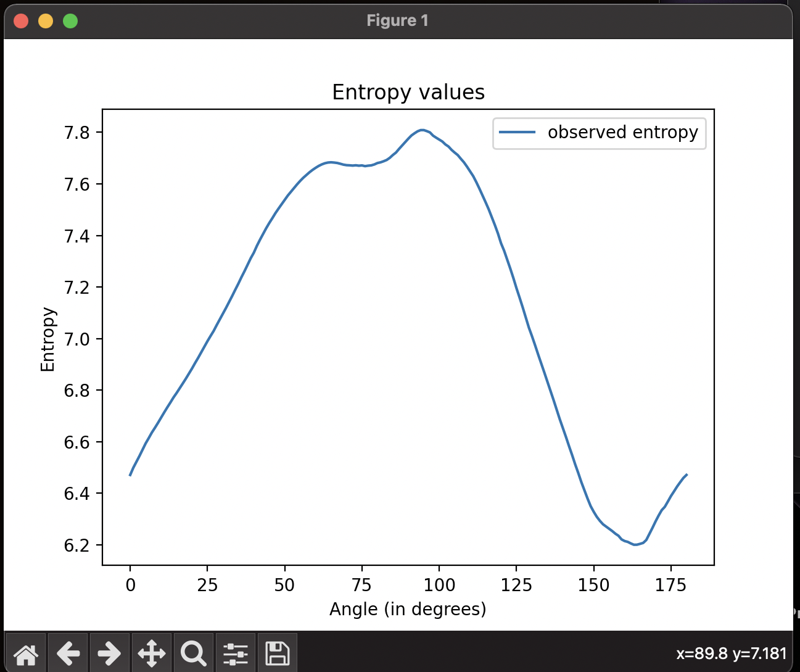
Task: Click the 'Angle (in degrees)' x-axis label
Action: point(408,610)
